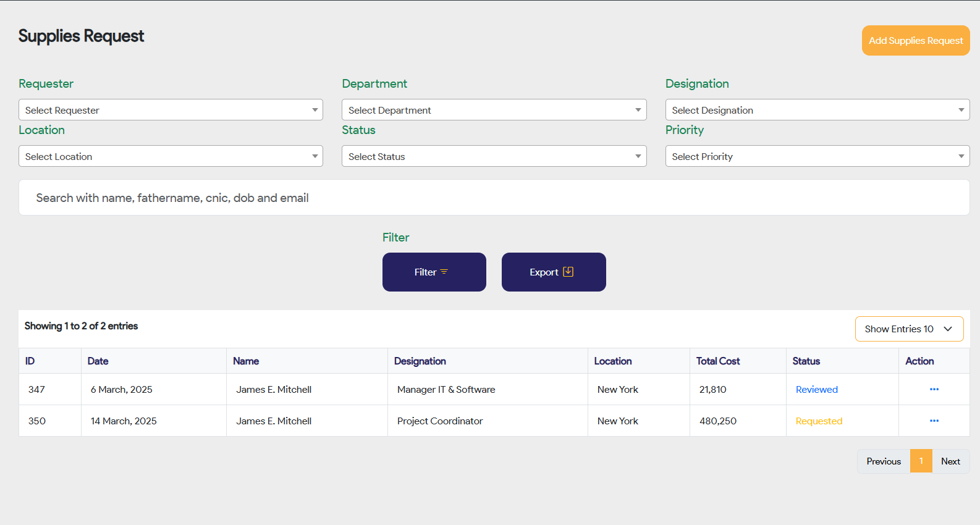Click the Reviewed status link
Image resolution: width=980 pixels, height=525 pixels.
point(816,389)
